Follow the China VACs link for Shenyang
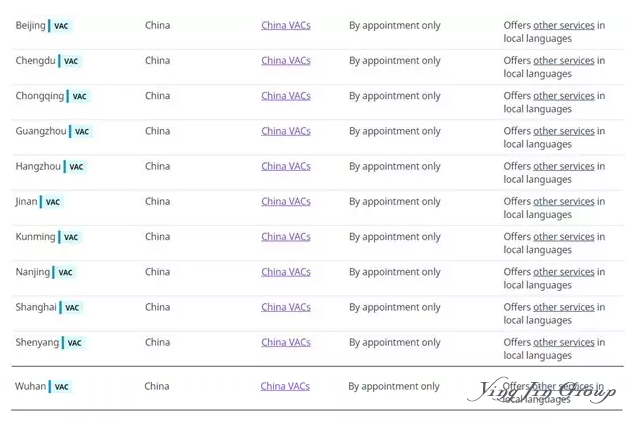 [286, 343]
